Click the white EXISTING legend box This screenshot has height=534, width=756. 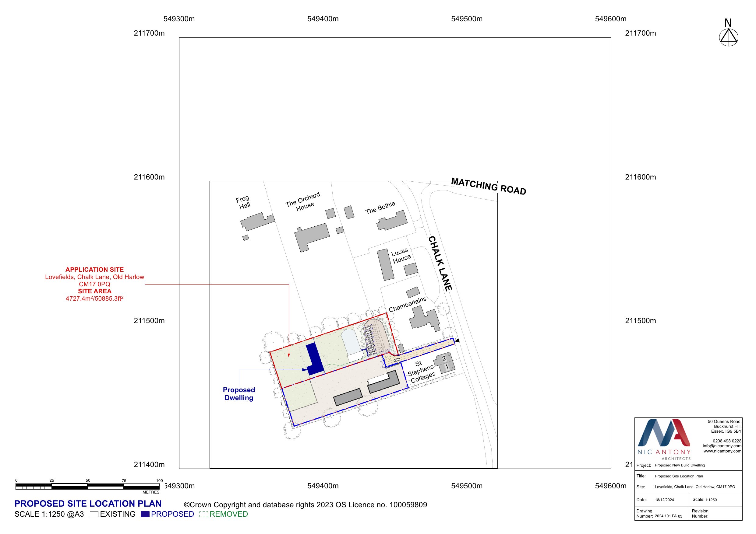[x=94, y=514]
